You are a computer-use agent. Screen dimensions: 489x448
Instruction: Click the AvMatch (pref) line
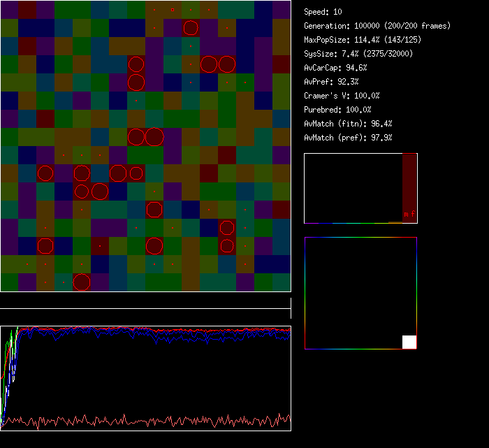pos(348,138)
